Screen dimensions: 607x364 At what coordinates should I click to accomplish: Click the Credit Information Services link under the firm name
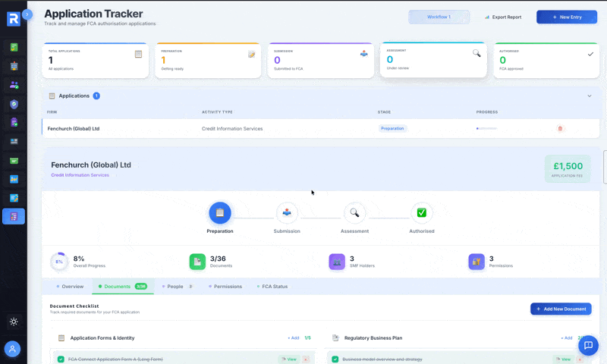[x=80, y=175]
